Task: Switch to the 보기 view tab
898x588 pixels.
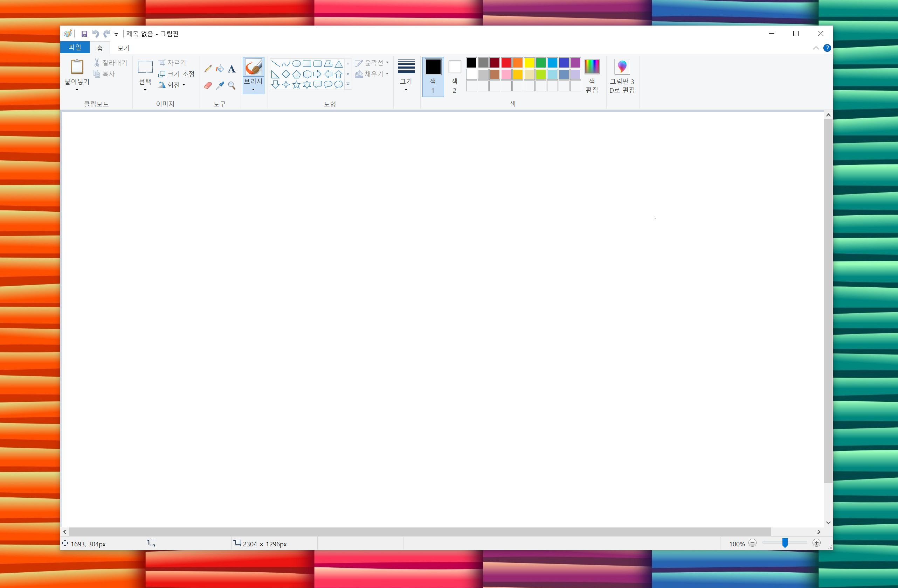Action: pyautogui.click(x=123, y=48)
